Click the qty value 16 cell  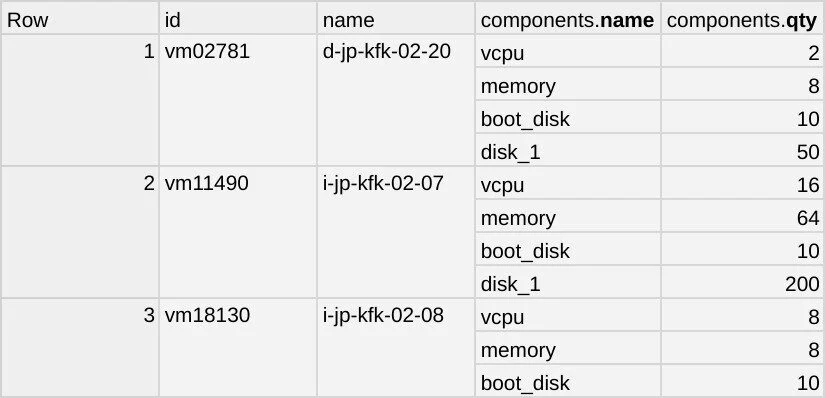[743, 185]
